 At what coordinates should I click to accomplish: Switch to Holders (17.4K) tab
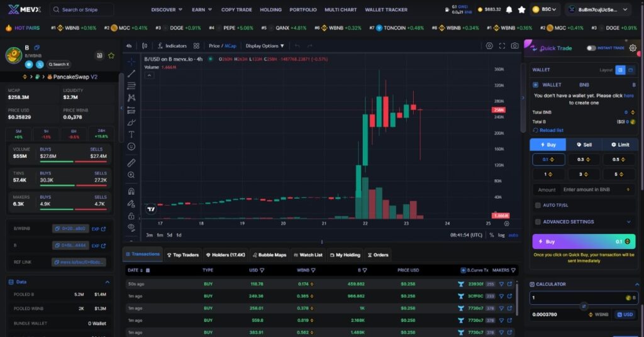[x=226, y=255]
